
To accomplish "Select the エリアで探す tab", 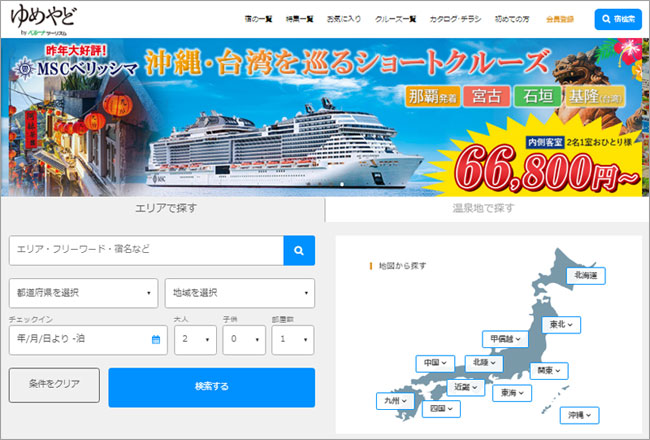I will [166, 209].
